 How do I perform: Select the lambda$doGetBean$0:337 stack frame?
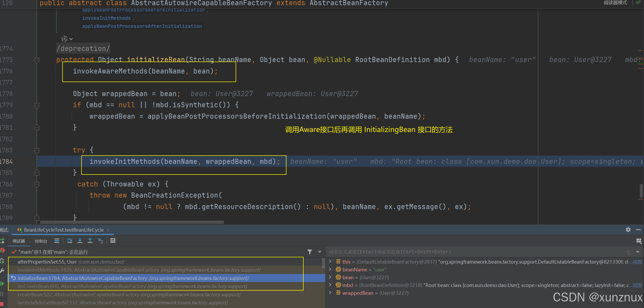pyautogui.click(x=166, y=303)
